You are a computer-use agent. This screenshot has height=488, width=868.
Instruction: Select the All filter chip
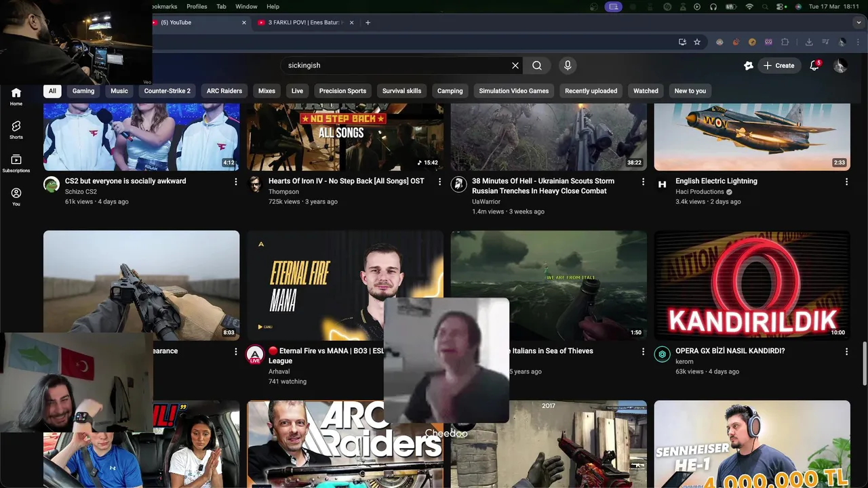coord(52,91)
